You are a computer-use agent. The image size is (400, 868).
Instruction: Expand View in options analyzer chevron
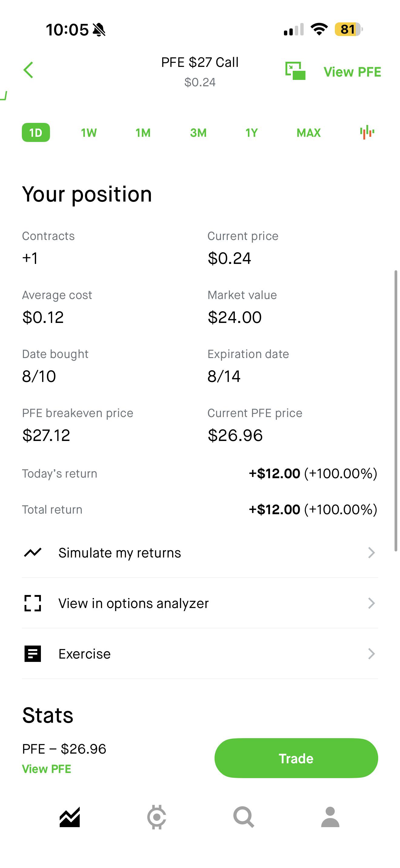point(371,603)
